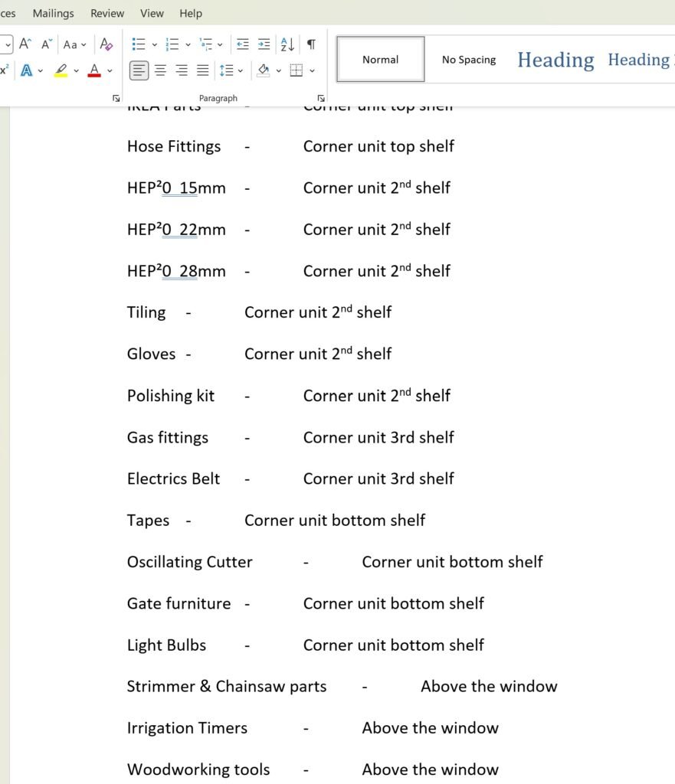
Task: Apply a multilevel list
Action: tap(205, 44)
